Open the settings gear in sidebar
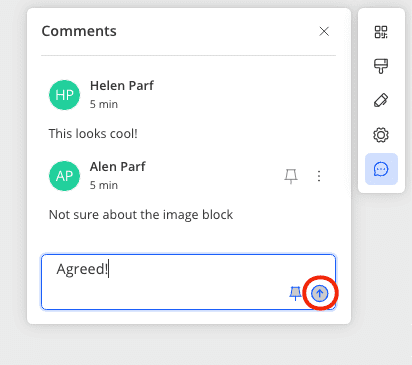412x365 pixels. coord(381,135)
